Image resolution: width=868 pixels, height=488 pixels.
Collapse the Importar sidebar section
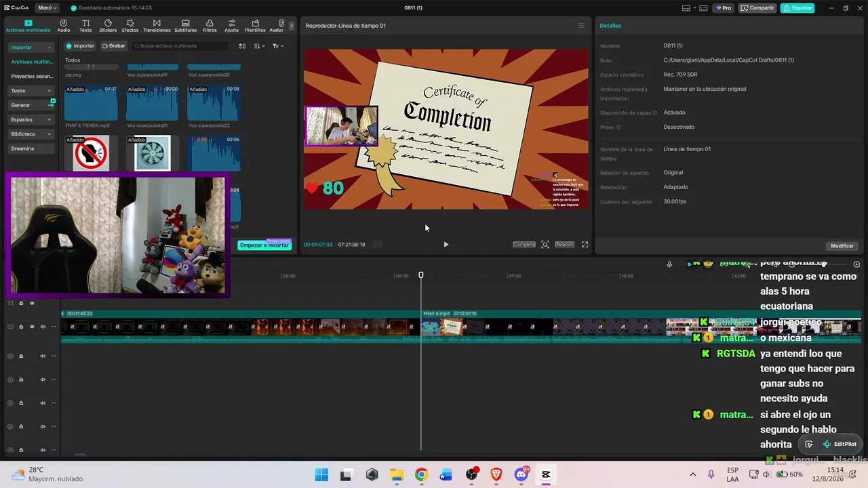31,47
